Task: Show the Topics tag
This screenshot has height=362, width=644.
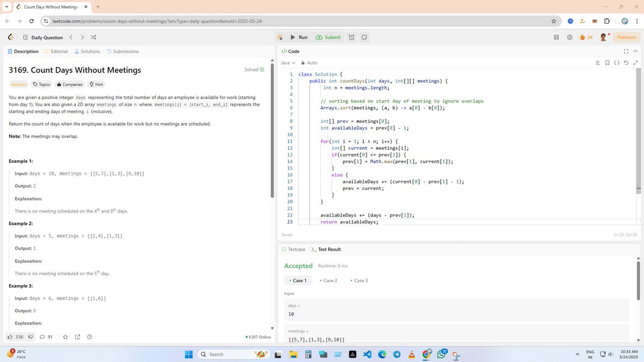Action: (41, 85)
